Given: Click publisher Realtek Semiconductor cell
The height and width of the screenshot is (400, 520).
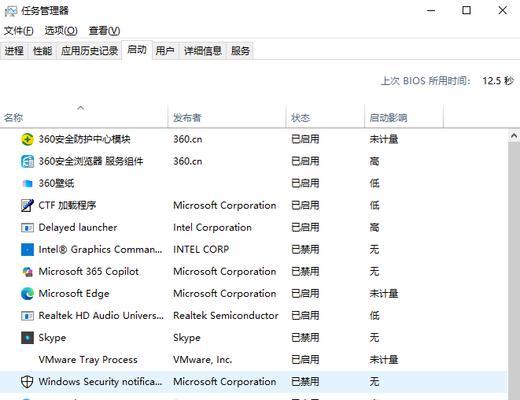Looking at the screenshot, I should click(226, 315).
